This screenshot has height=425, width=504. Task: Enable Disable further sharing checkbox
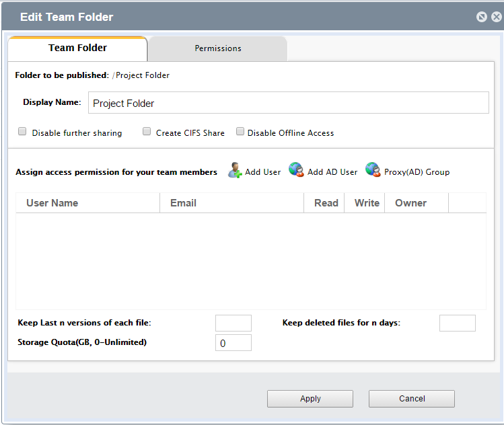[22, 132]
